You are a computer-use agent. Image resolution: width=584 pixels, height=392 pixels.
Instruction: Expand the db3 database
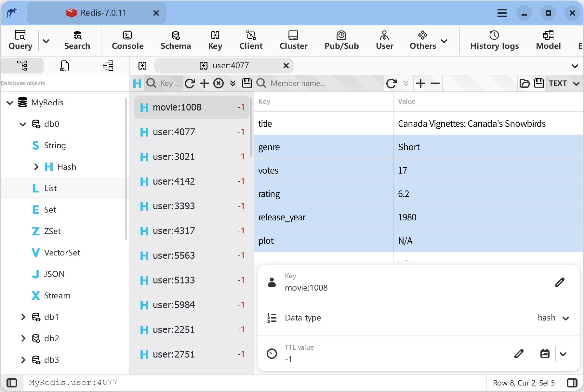point(23,360)
